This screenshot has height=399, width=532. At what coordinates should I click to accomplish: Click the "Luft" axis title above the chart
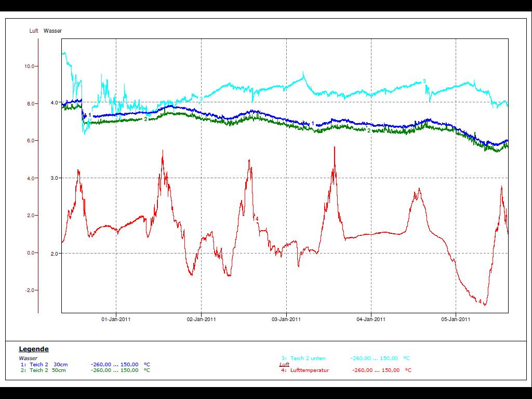(x=34, y=31)
